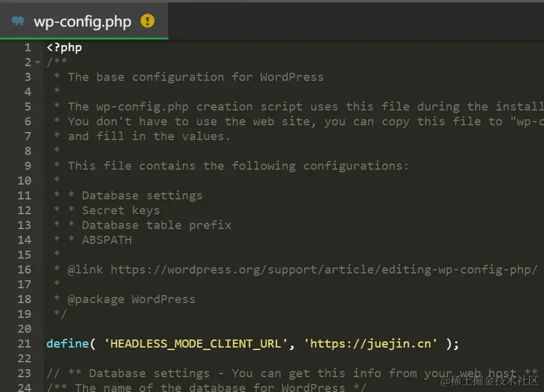
Task: Click 'and fill in the values.' text
Action: tap(149, 136)
